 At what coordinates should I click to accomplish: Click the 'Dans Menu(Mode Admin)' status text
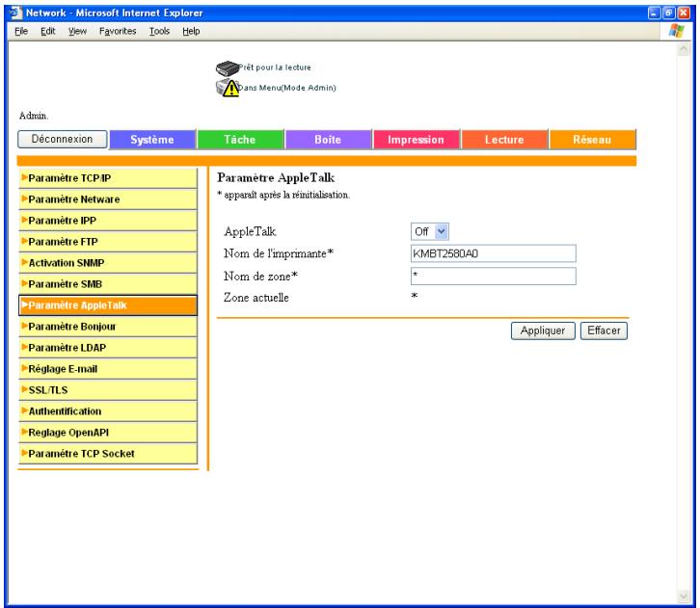click(x=286, y=88)
